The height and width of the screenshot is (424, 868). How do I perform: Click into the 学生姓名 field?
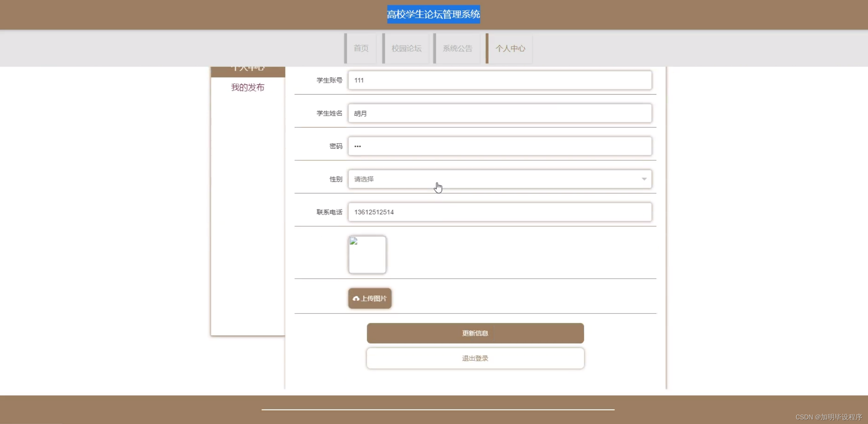click(500, 113)
